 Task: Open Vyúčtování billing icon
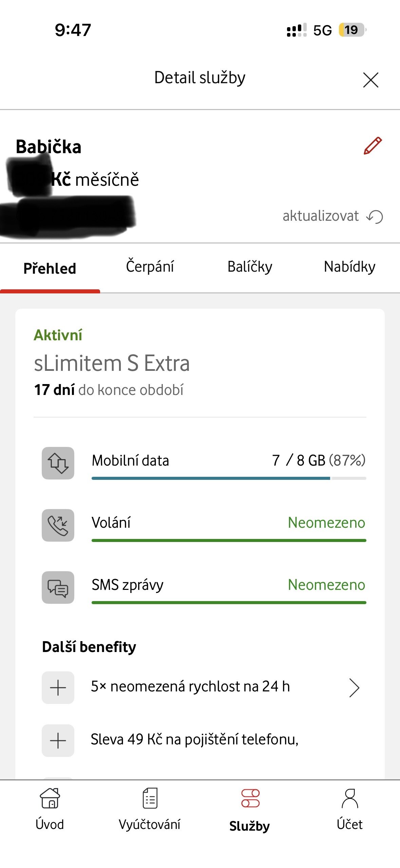pos(150,798)
